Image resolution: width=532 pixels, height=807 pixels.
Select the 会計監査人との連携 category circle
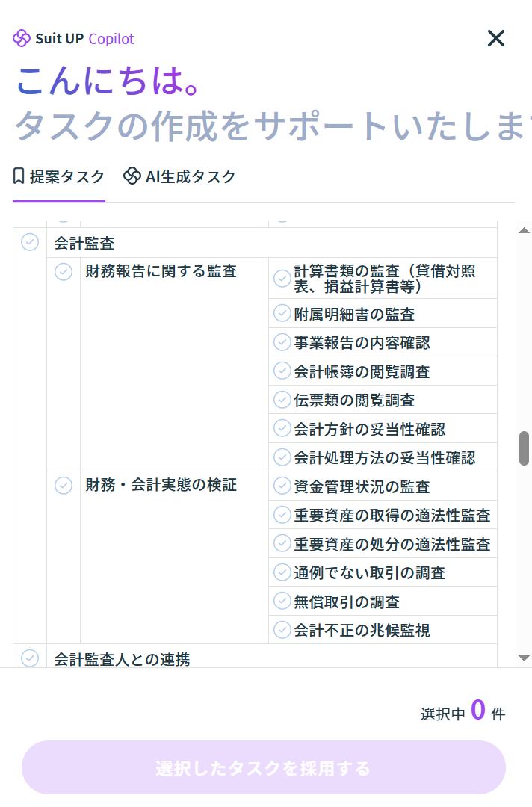pyautogui.click(x=30, y=658)
